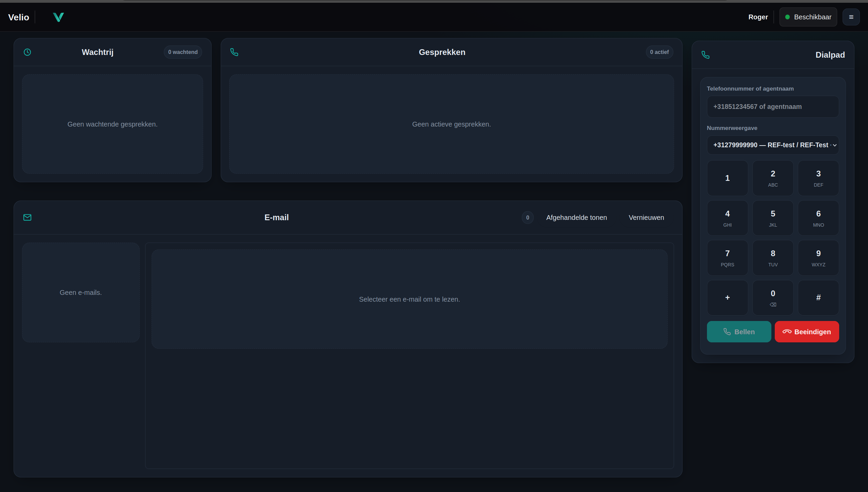Dial digit 9 WXYZ key
Image resolution: width=868 pixels, height=492 pixels.
[x=818, y=258]
